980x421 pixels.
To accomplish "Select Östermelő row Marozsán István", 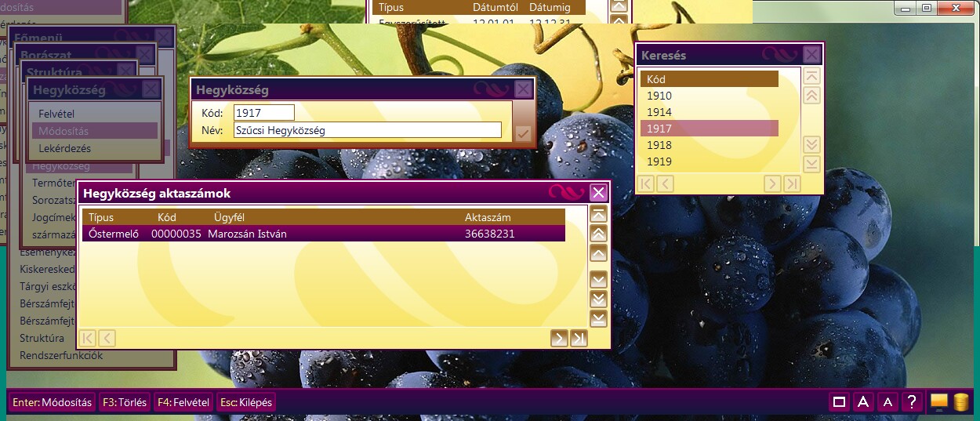I will [x=324, y=234].
